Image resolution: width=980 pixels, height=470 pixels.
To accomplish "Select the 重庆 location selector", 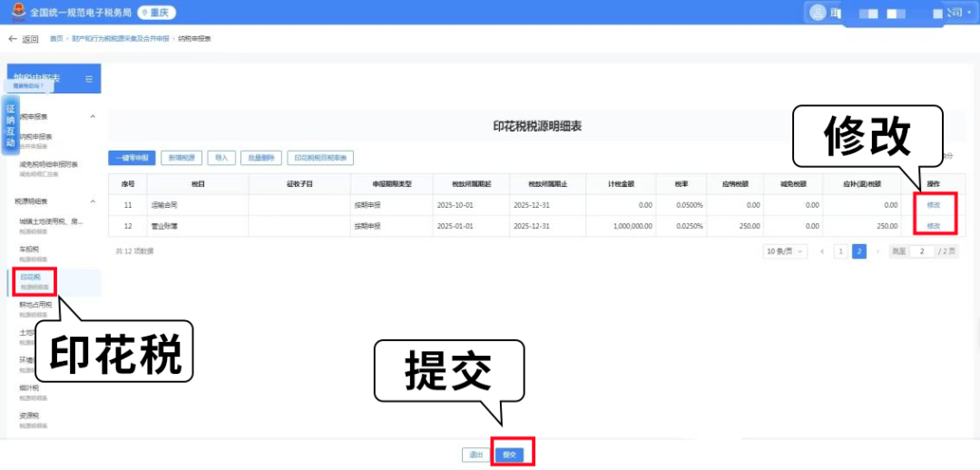I will 156,13.
